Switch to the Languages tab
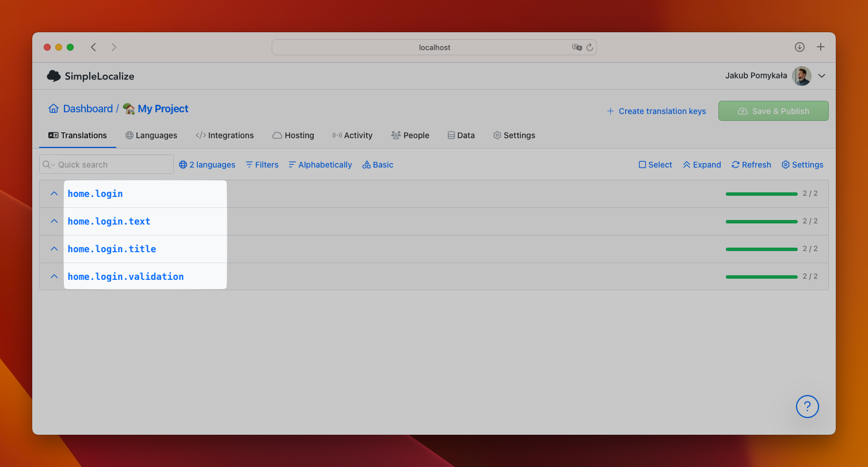This screenshot has height=467, width=868. 151,135
